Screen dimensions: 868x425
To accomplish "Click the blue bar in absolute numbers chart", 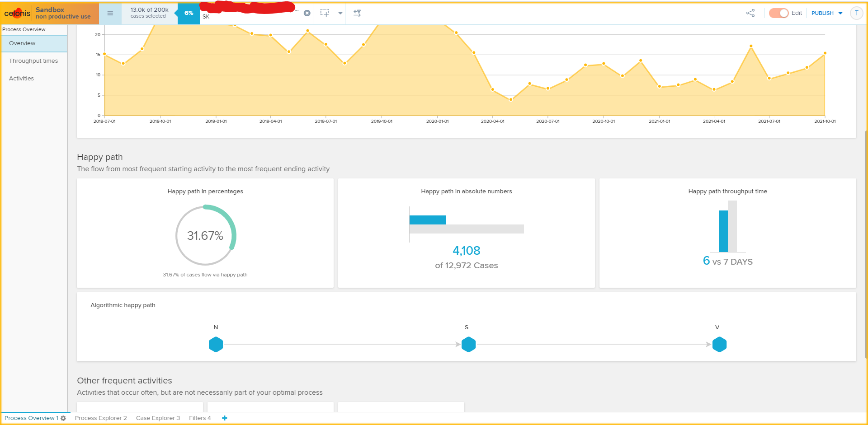I will 428,220.
